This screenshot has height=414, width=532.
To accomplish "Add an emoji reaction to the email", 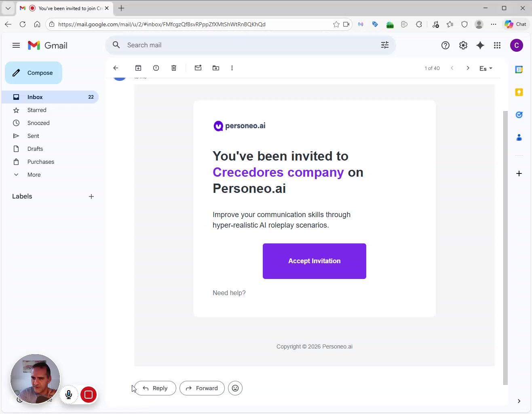I will (235, 388).
